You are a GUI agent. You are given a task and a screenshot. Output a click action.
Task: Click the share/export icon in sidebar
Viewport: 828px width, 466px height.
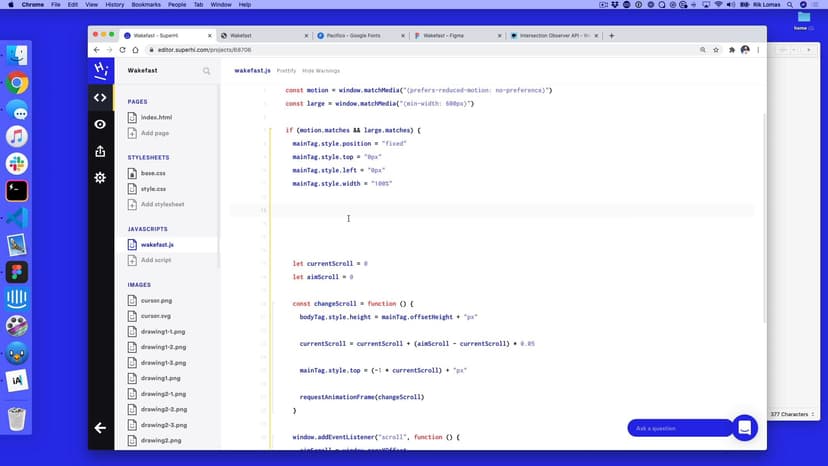point(100,151)
